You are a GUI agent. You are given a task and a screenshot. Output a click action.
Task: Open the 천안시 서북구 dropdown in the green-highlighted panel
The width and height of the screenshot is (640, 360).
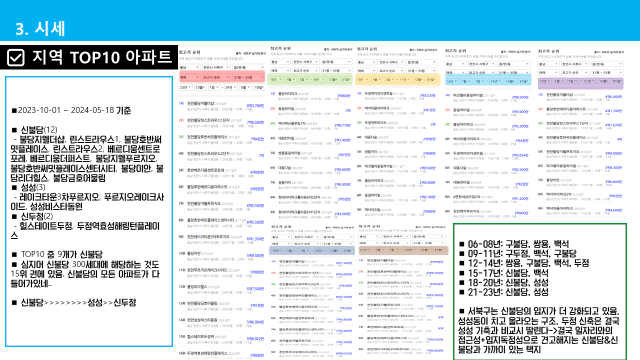click(x=305, y=62)
